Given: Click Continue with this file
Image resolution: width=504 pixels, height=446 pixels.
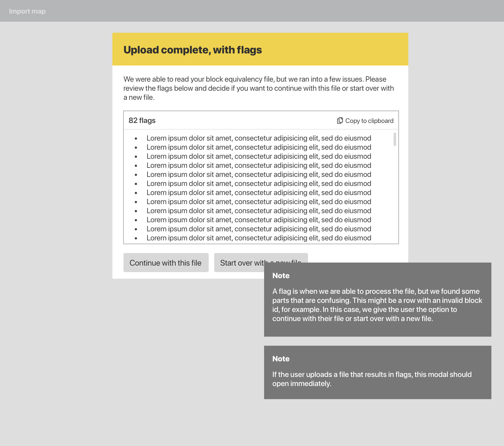Looking at the screenshot, I should 166,263.
